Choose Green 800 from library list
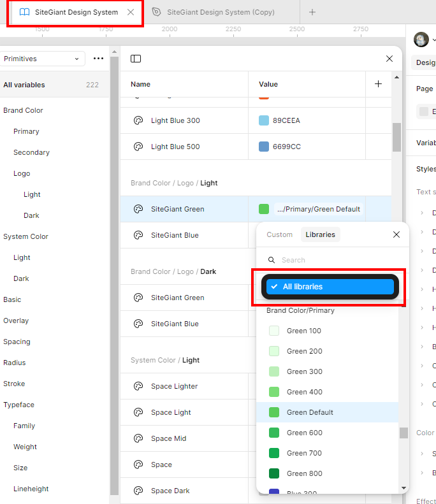This screenshot has height=504, width=436. pyautogui.click(x=328, y=473)
